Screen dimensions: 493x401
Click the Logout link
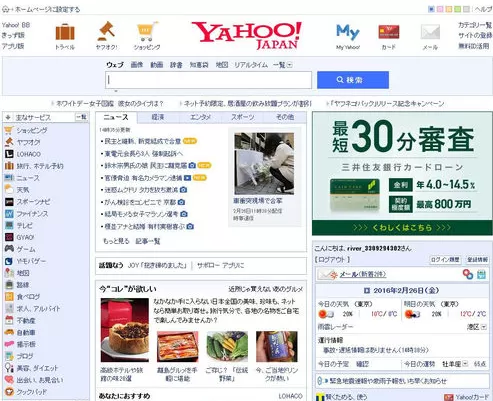coord(332,260)
